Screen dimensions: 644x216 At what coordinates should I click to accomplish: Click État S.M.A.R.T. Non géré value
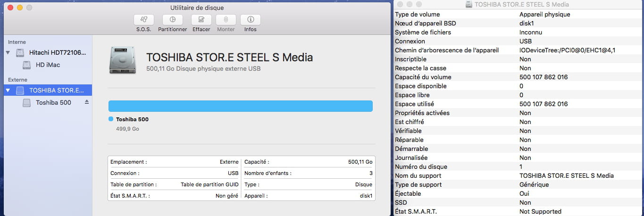pyautogui.click(x=227, y=196)
